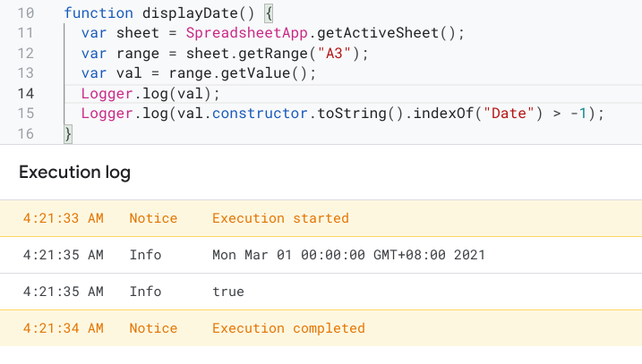Click the Notice label in Execution completed row
Viewport: 642px width, 364px height.
(x=153, y=328)
